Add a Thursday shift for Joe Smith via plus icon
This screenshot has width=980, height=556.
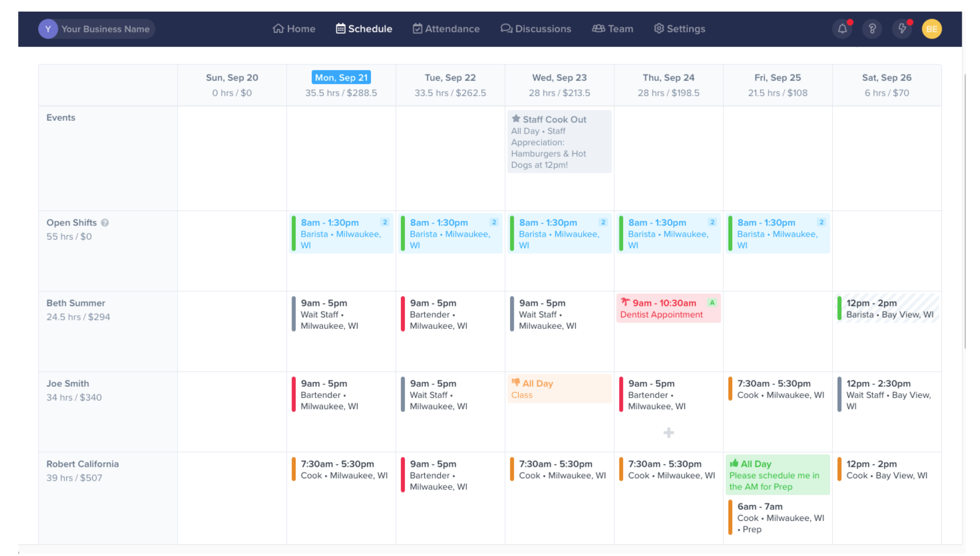click(x=668, y=433)
